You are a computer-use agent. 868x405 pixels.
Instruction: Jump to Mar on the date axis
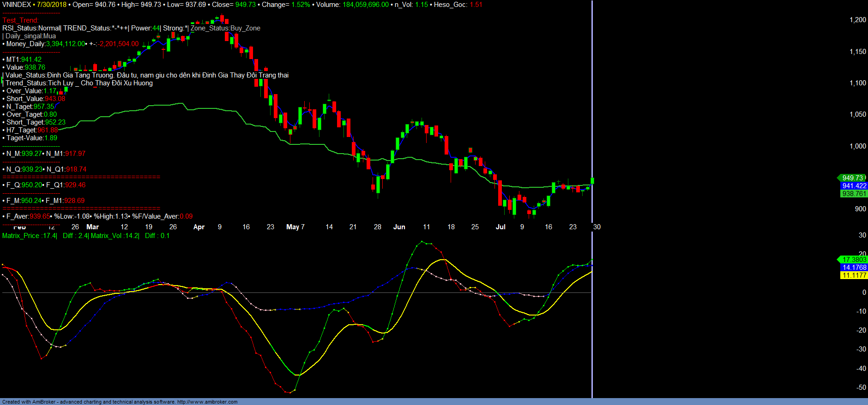[92, 227]
